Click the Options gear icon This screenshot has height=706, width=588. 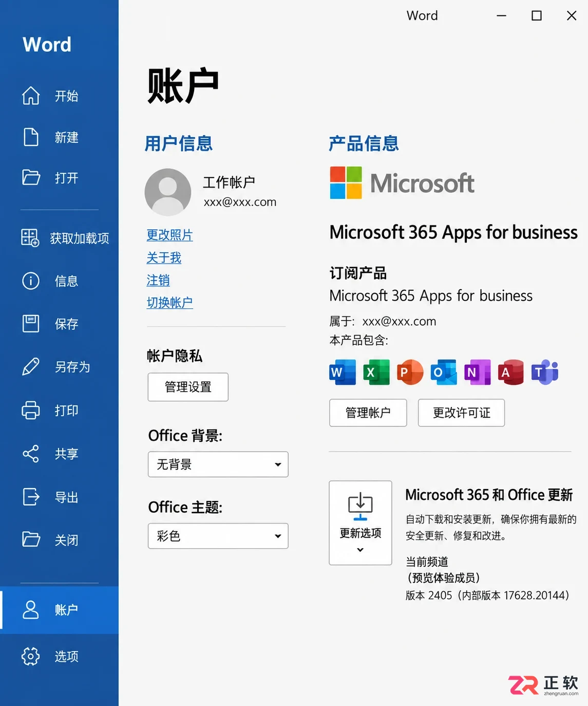(x=31, y=656)
